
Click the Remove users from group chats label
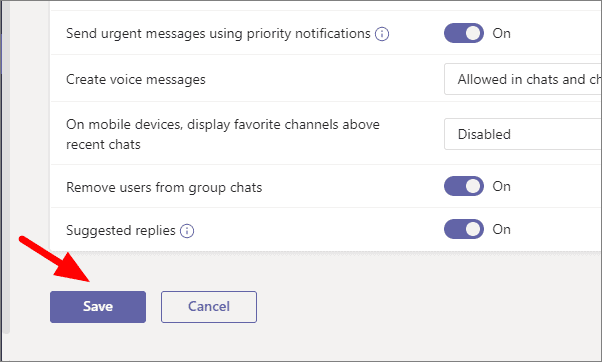tap(164, 187)
